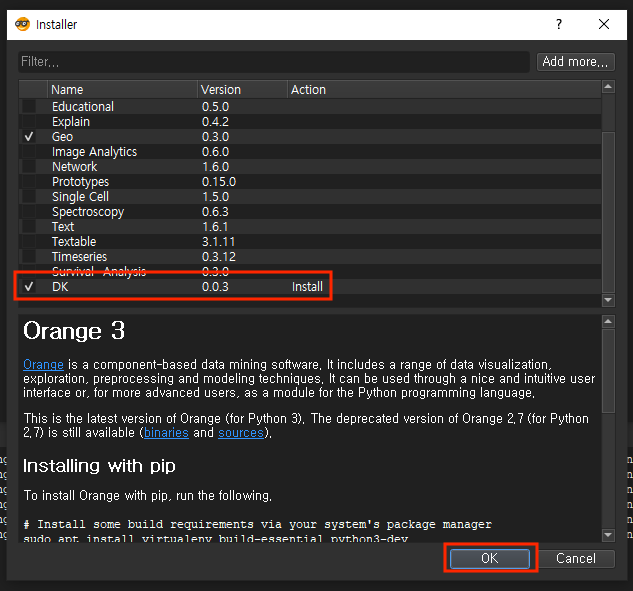633x591 pixels.
Task: Close the Installer dialog
Action: coord(604,24)
